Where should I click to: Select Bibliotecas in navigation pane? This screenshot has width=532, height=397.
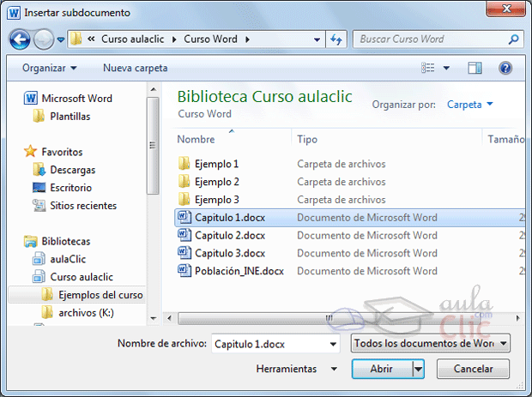click(x=57, y=241)
